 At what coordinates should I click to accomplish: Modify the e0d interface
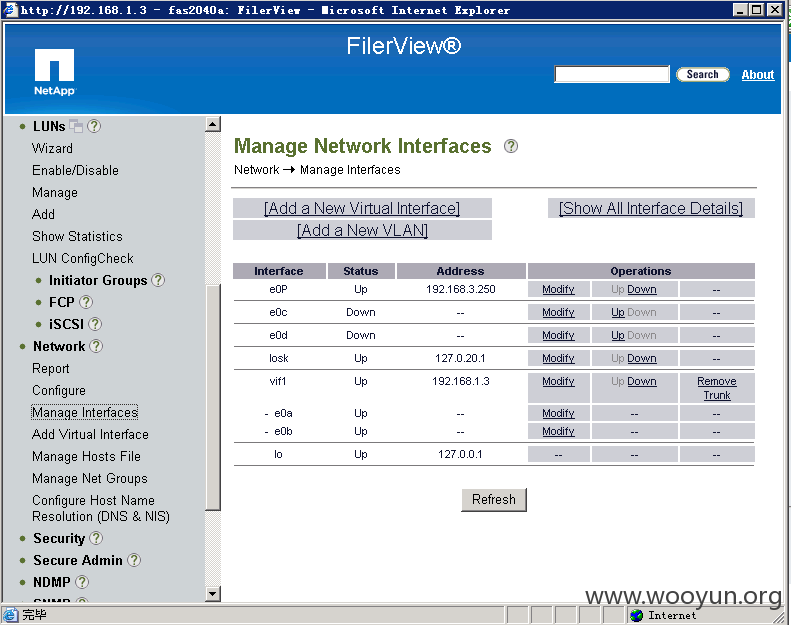(x=558, y=335)
